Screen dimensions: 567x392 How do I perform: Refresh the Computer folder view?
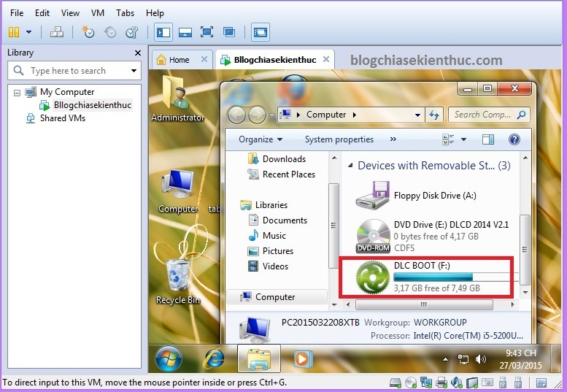point(434,115)
